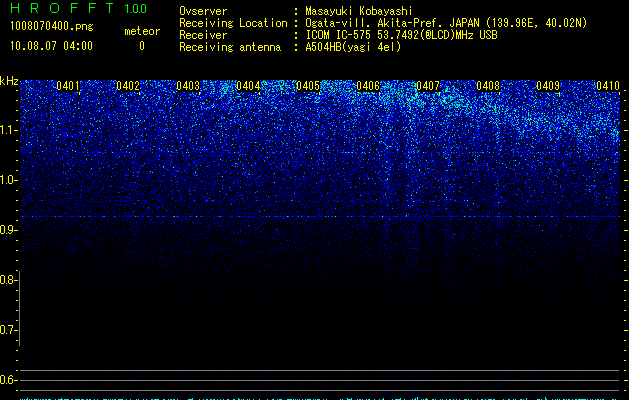The width and height of the screenshot is (629, 400).
Task: Click the Receiving antenna label
Action: (x=230, y=47)
